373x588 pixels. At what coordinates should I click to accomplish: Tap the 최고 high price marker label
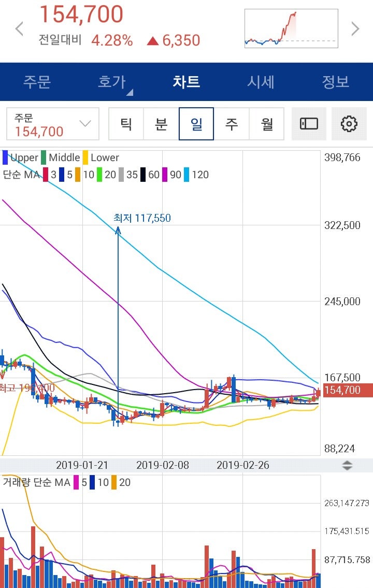pos(27,388)
